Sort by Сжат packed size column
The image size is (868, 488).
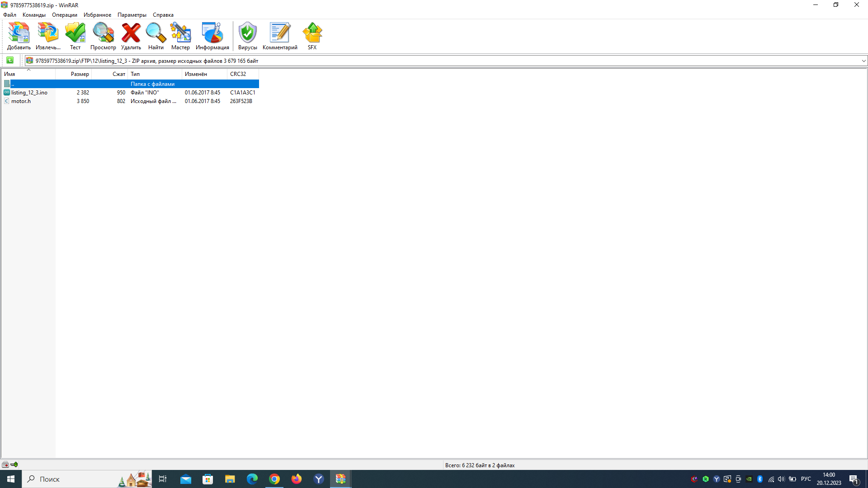[x=109, y=74]
